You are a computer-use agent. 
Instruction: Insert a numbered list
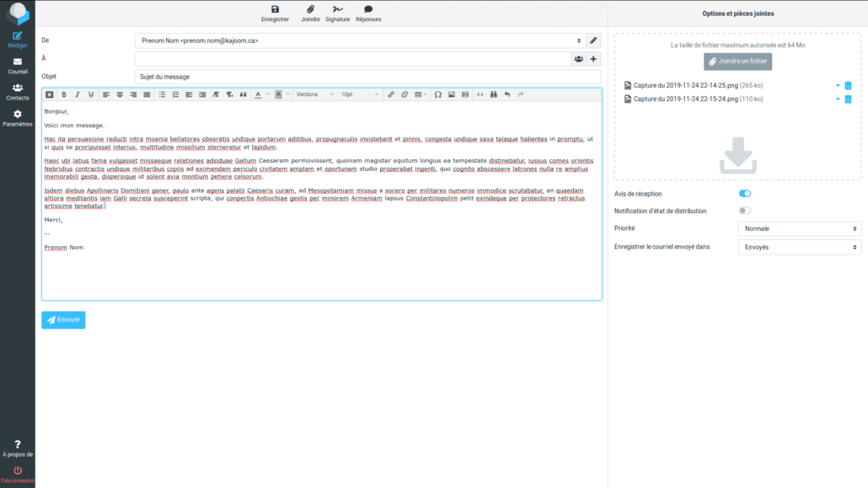click(175, 94)
